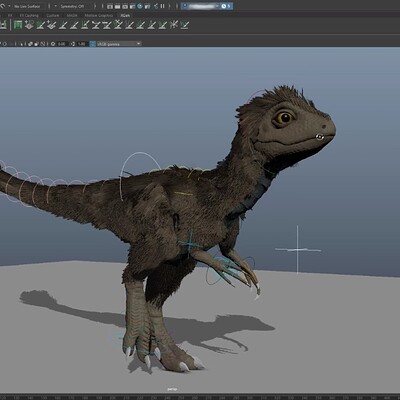
Task: Click the persp camera label in the viewport
Action: click(172, 389)
